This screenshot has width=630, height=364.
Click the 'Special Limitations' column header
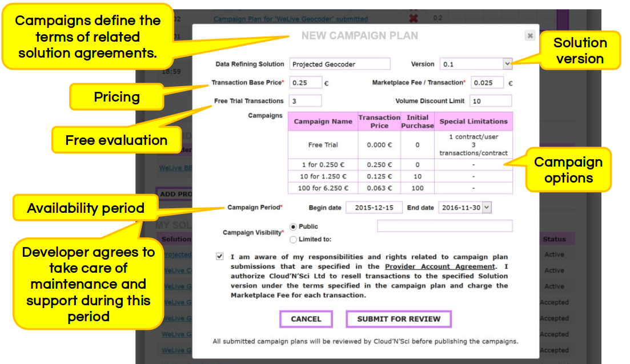point(473,122)
